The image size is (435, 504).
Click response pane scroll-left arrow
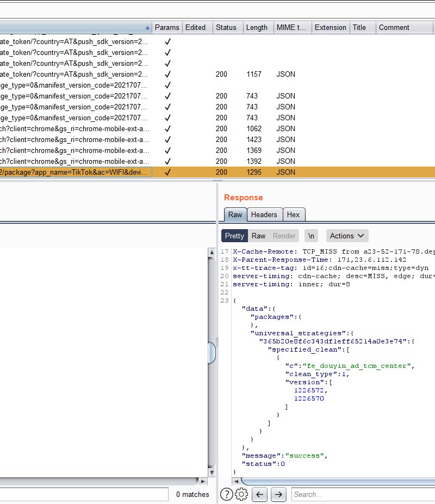(236, 482)
